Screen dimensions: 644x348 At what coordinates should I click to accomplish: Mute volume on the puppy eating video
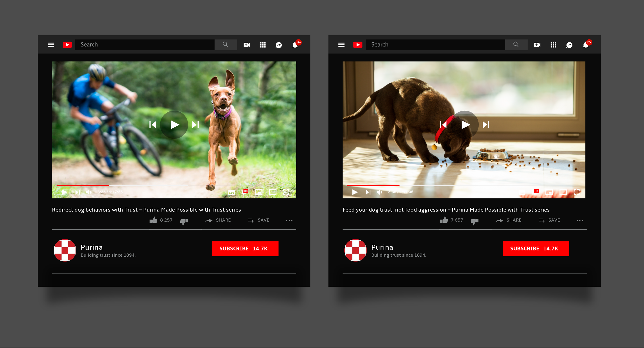point(379,192)
